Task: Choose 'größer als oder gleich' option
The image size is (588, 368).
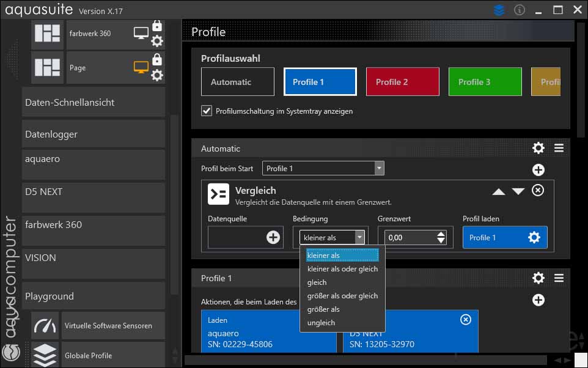Action: coord(342,296)
